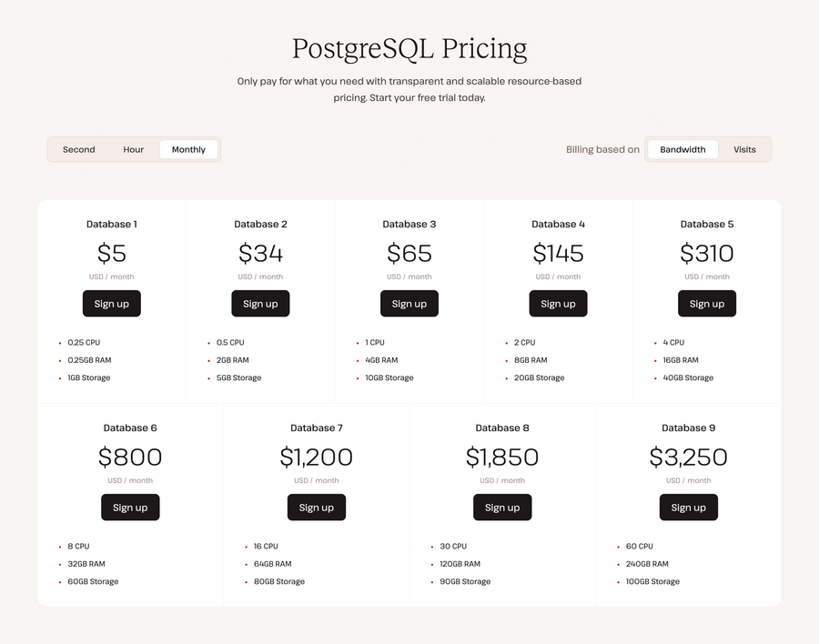Click Sign up under the $310 plan

click(707, 303)
